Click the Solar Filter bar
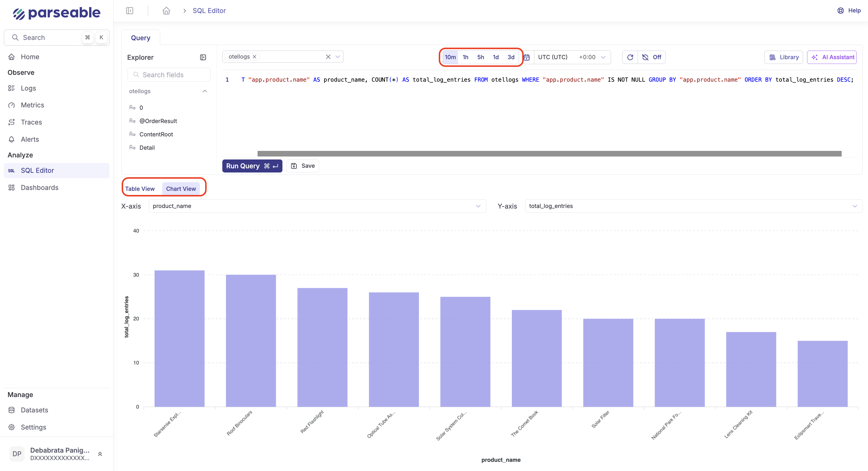The image size is (868, 471). (608, 363)
